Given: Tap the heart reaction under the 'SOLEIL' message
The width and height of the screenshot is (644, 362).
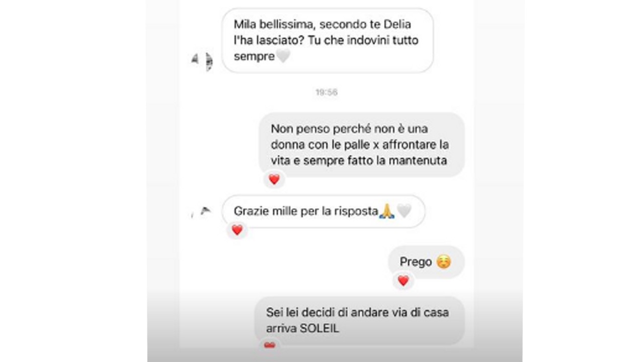Looking at the screenshot, I should point(270,345).
